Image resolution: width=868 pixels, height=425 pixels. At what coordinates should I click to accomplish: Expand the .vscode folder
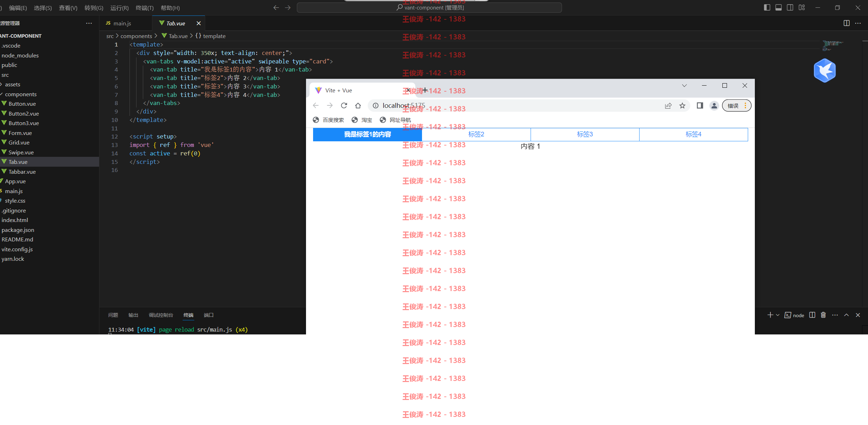tap(49, 46)
